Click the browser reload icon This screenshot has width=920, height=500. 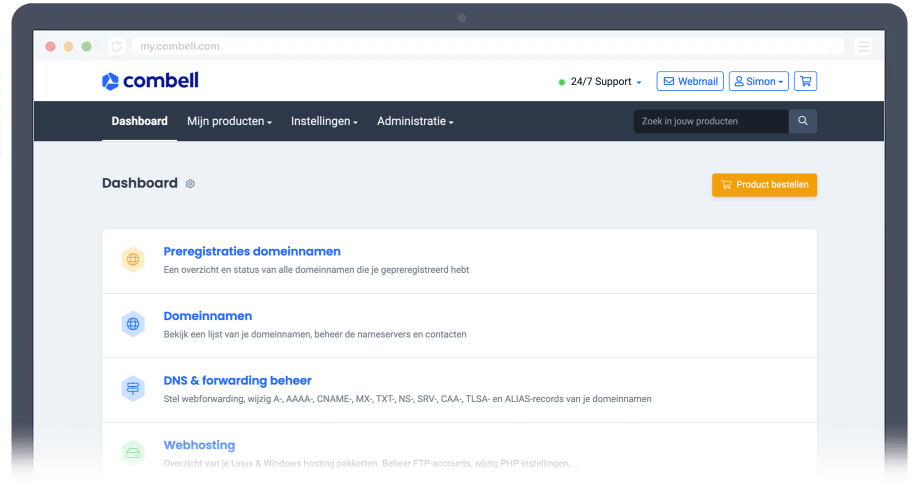click(117, 46)
